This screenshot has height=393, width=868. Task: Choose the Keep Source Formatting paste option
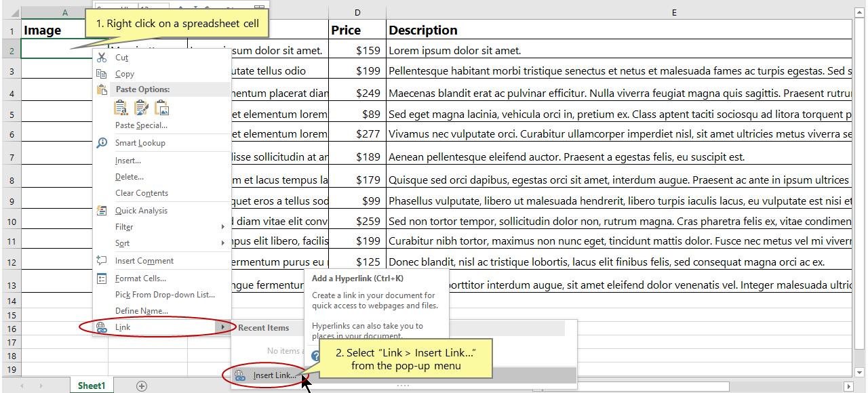coord(121,107)
